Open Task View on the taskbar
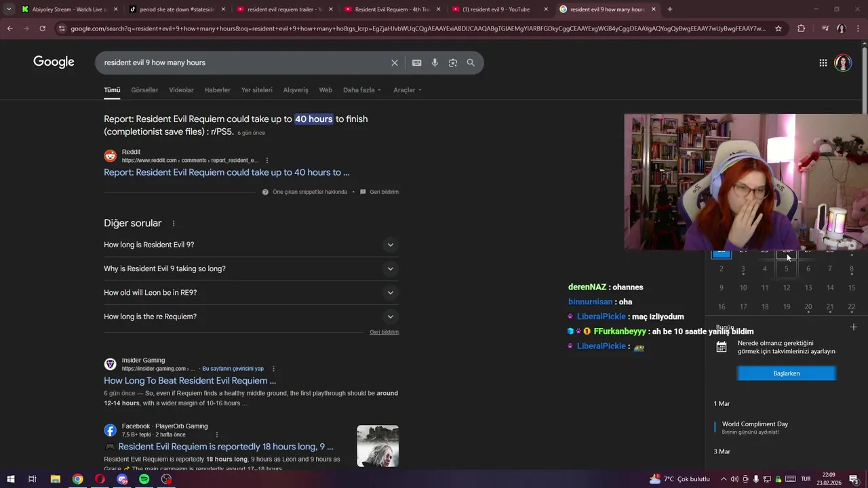The image size is (868, 488). [32, 479]
